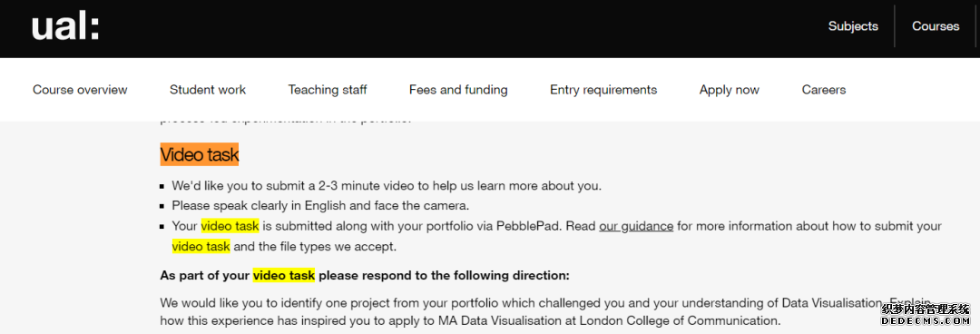Click highlighted 'video task' before 'and the file types'
Screen dimensions: 980x334
click(x=201, y=247)
